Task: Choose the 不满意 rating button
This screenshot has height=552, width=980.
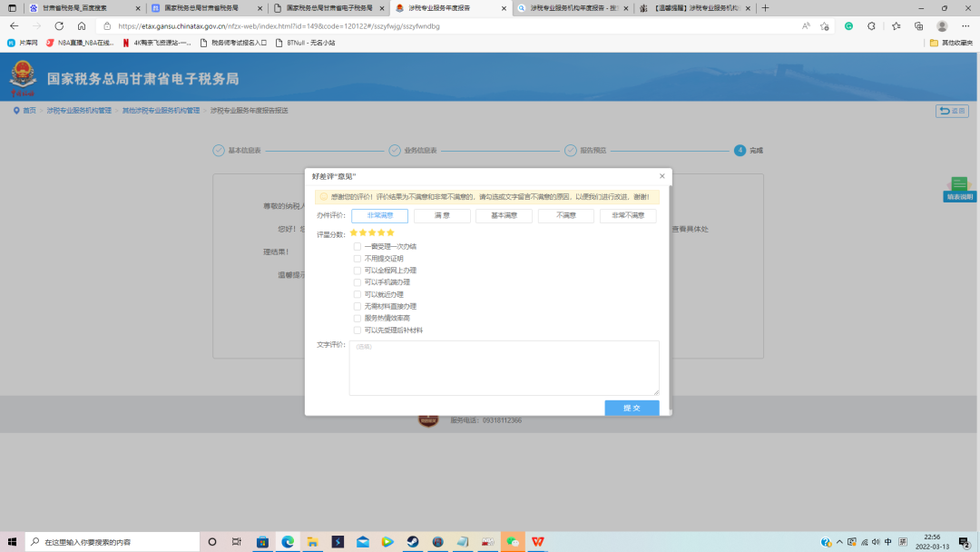Action: coord(565,216)
